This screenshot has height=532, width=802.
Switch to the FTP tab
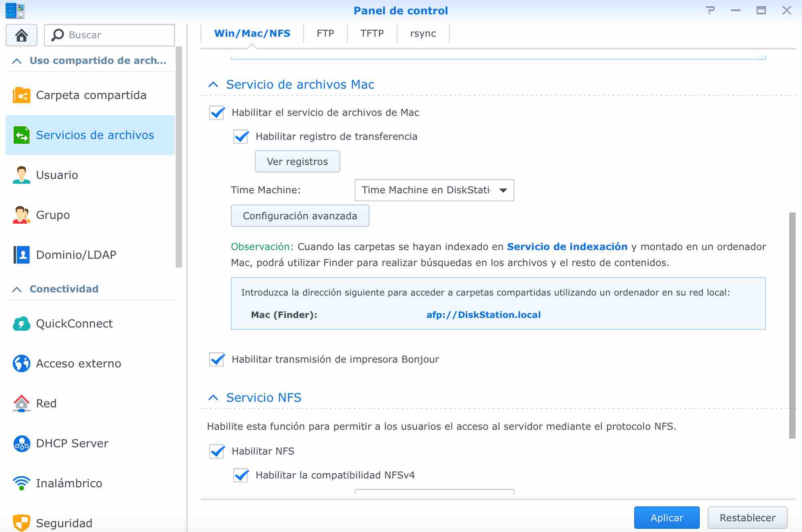coord(325,34)
